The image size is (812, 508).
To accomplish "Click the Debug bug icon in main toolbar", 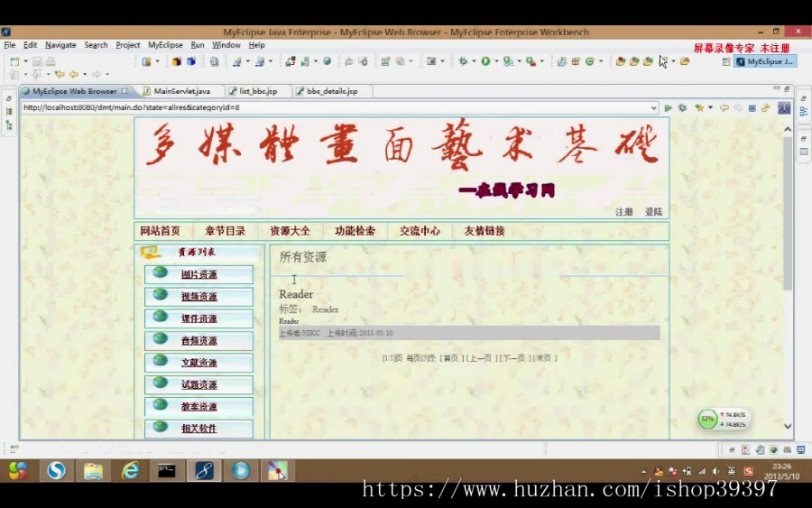I will tap(463, 61).
